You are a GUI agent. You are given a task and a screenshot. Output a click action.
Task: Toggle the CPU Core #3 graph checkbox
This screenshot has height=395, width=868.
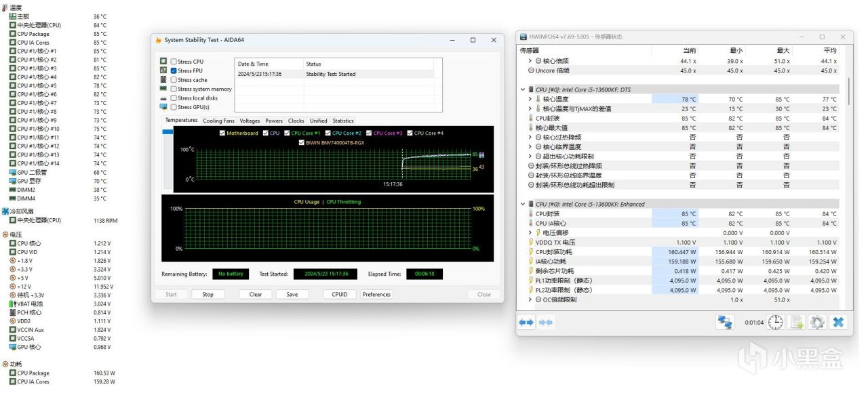369,133
